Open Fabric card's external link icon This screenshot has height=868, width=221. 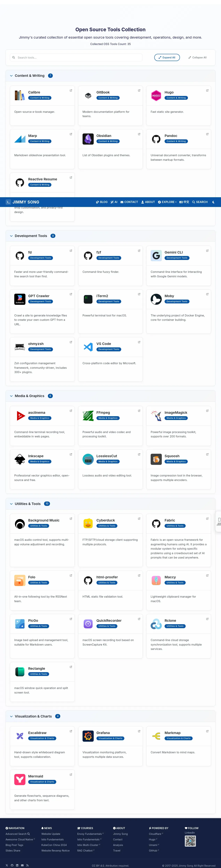(207, 519)
